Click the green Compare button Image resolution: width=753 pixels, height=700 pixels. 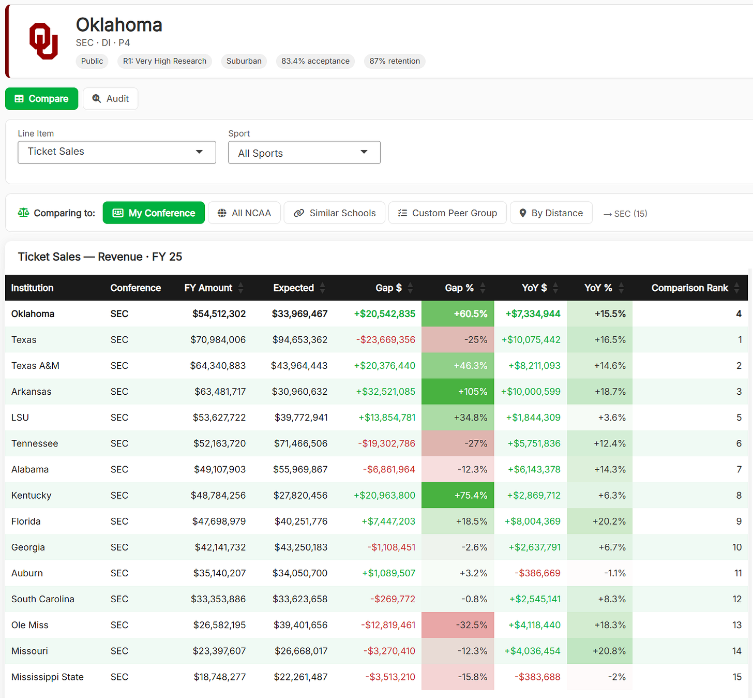[42, 99]
